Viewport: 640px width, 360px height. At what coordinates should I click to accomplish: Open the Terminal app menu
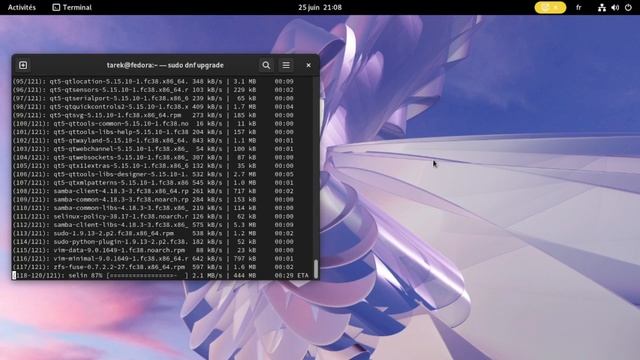point(72,7)
